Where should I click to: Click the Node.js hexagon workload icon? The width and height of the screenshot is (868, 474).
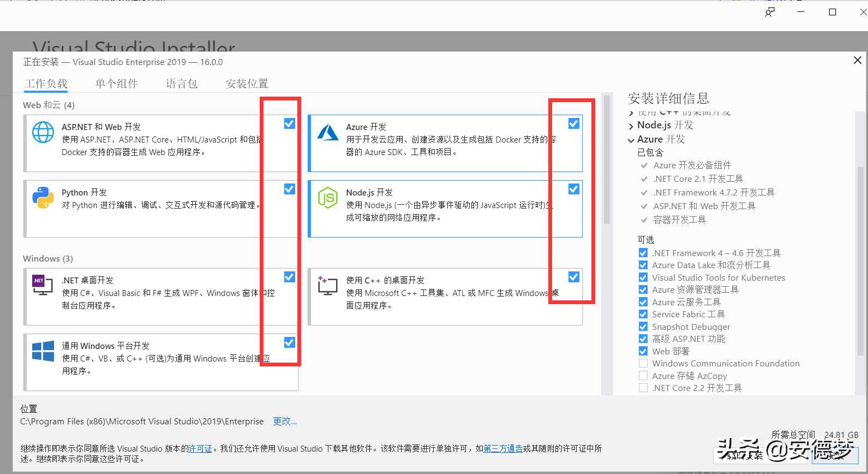328,198
